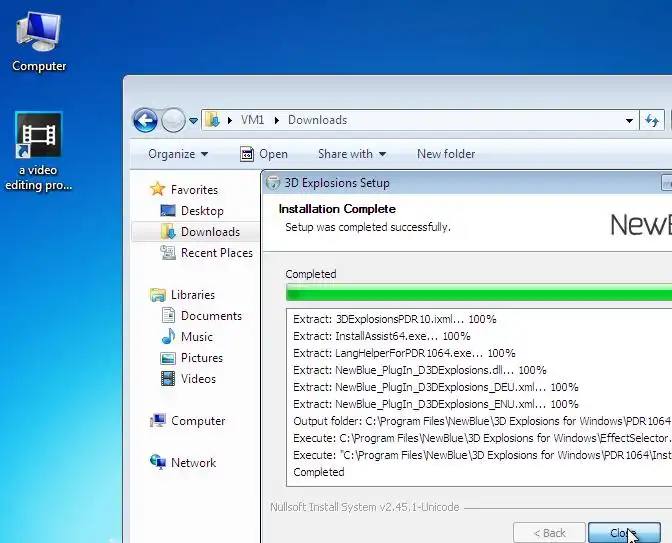Click the Desktop monitor icon in sidebar
Viewport: 672px width, 543px height.
pos(168,210)
